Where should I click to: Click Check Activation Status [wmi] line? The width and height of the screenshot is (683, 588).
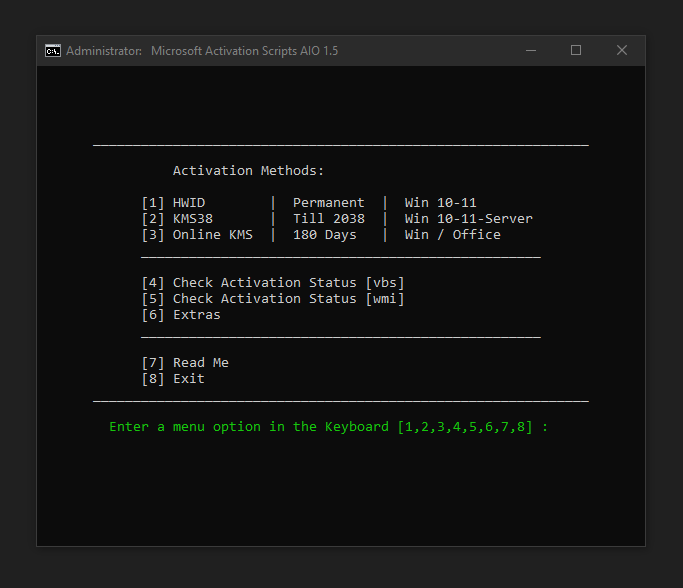click(273, 299)
